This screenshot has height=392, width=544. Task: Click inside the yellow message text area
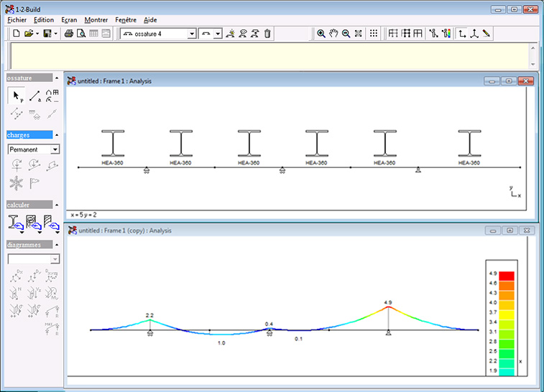click(270, 56)
